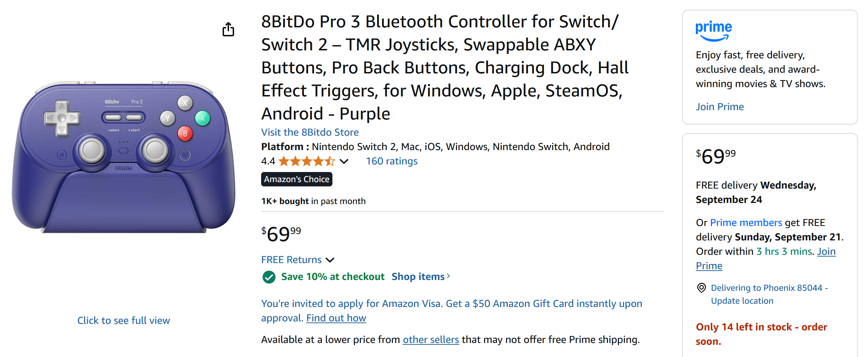Click the location pin icon
This screenshot has width=868, height=357.
[701, 288]
